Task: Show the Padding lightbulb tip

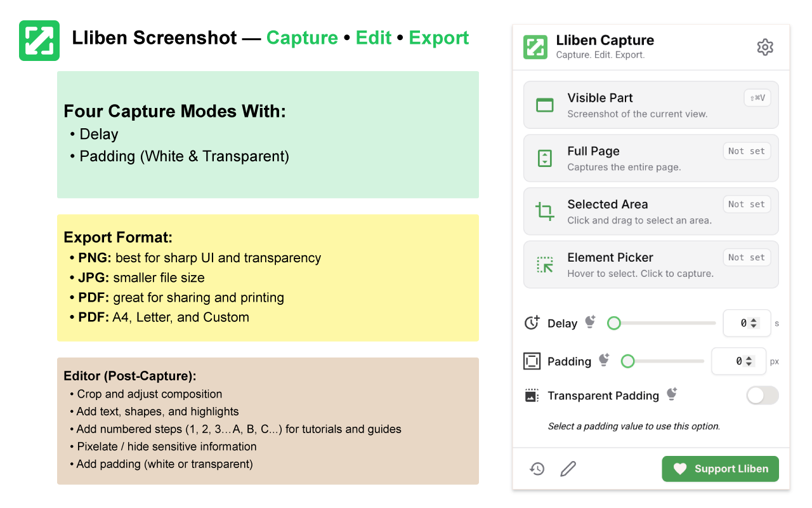Action: point(604,359)
